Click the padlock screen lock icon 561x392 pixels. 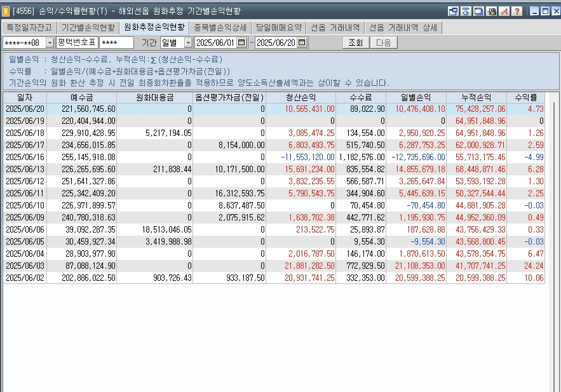491,11
